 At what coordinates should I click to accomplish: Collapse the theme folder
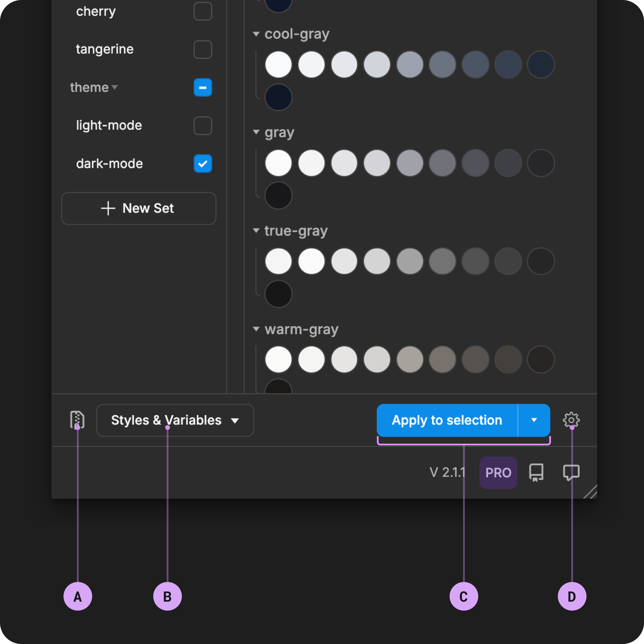click(115, 87)
